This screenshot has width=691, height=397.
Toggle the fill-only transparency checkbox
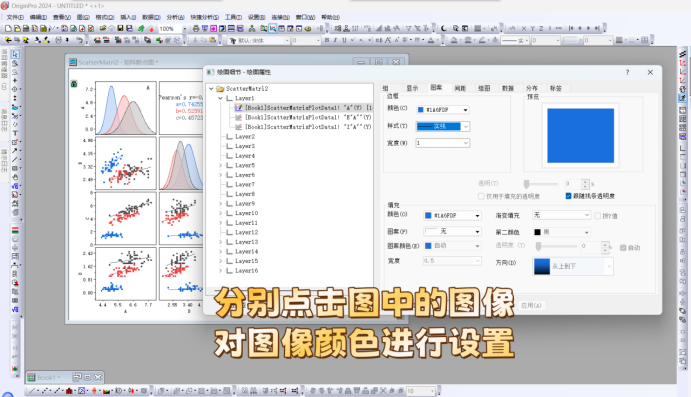pos(481,196)
